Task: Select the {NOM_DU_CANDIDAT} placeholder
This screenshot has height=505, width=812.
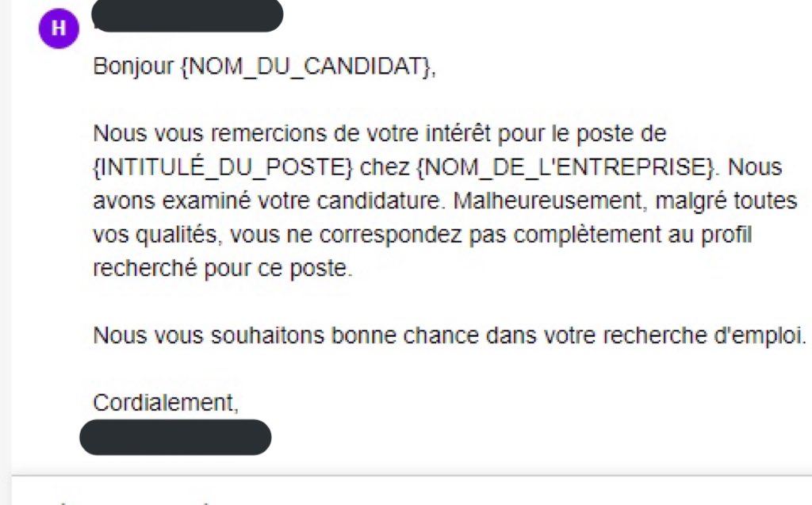Action: (x=306, y=67)
